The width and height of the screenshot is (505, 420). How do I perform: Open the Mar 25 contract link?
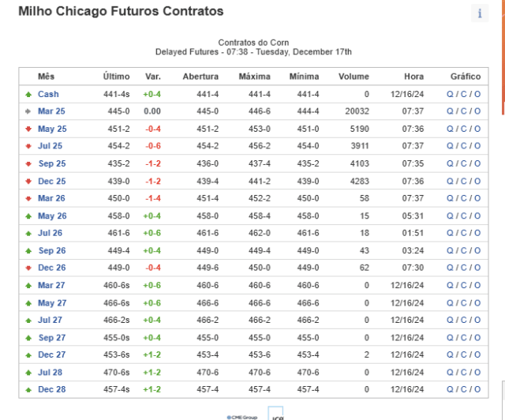[51, 111]
